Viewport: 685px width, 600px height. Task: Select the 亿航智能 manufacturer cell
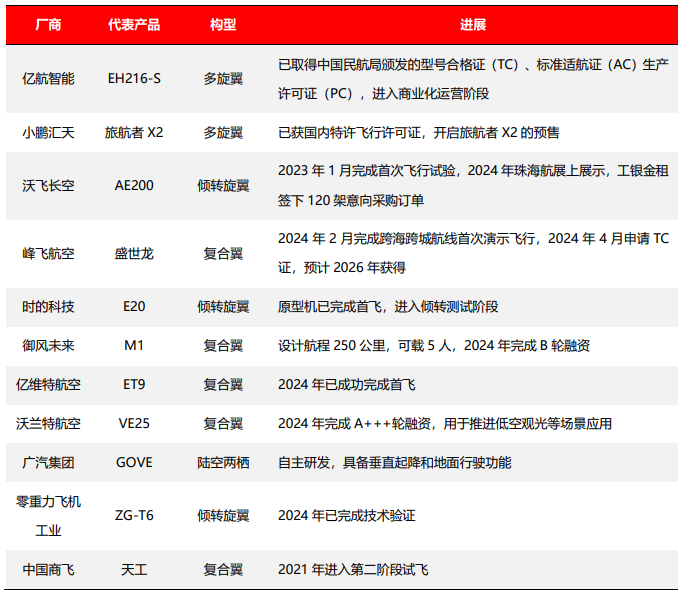(x=48, y=79)
